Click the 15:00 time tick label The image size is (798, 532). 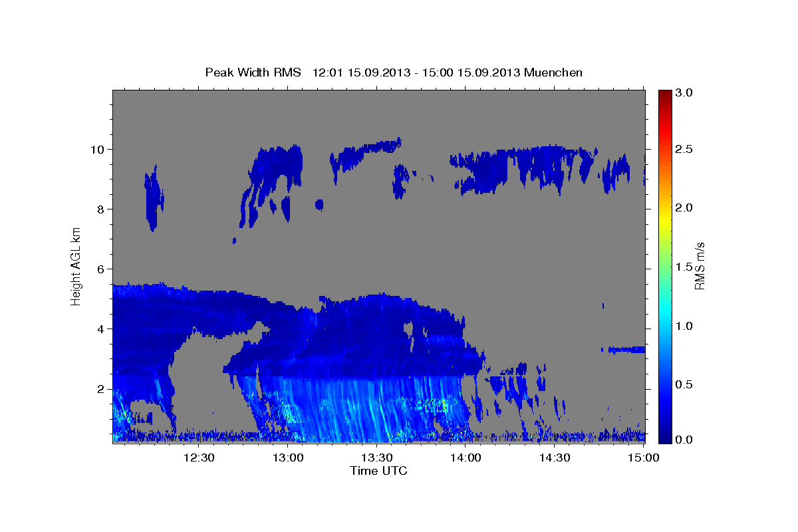click(x=643, y=458)
